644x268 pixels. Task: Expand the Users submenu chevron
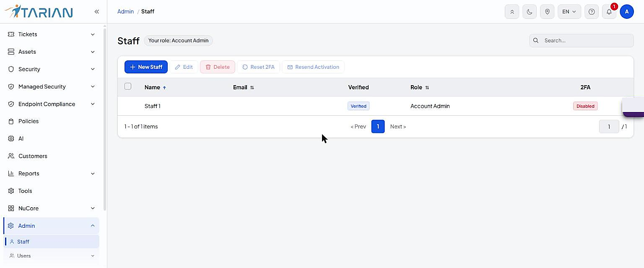pos(93,255)
